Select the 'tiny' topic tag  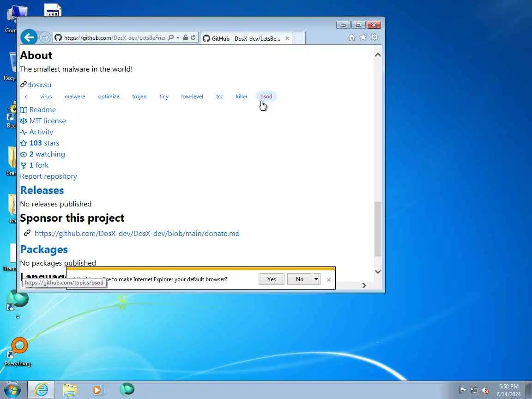164,97
